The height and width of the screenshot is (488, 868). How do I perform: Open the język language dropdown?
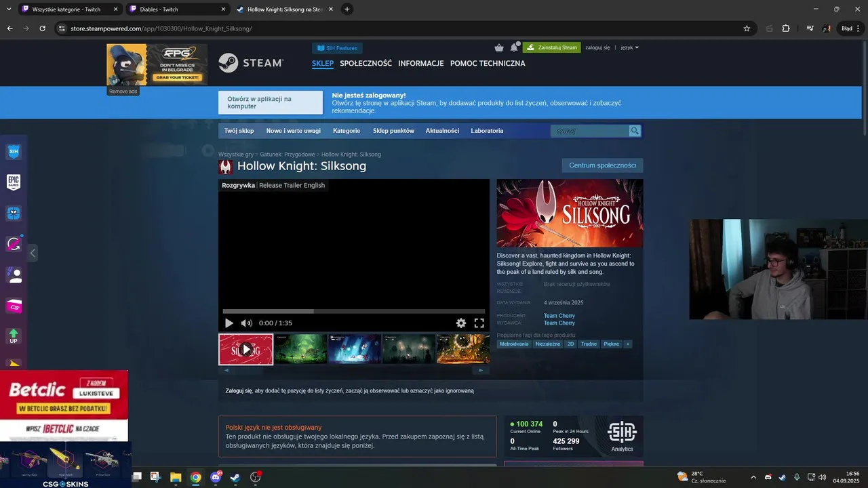(629, 47)
